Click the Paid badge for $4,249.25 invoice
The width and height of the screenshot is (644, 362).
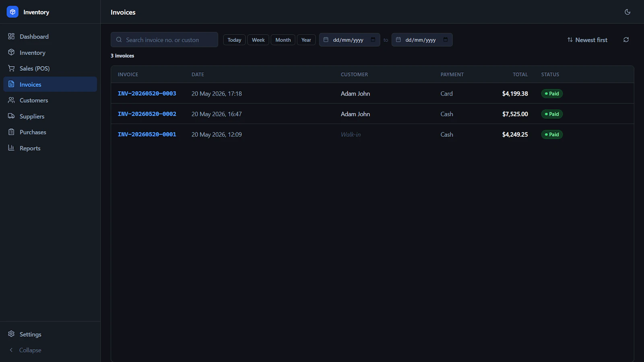coord(552,134)
